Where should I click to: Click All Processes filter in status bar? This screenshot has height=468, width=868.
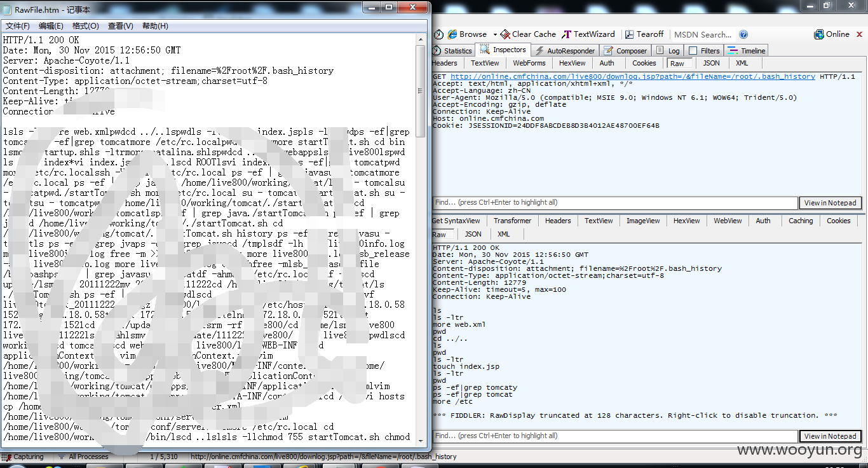coord(83,457)
